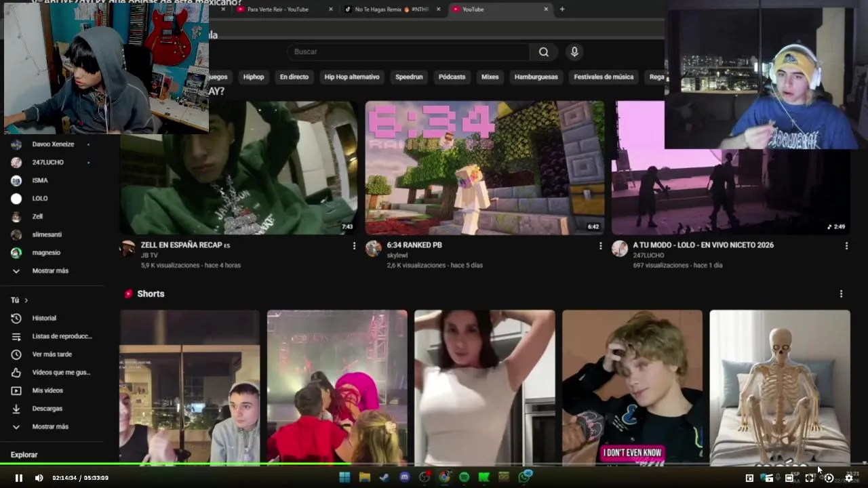Open the skeleton Short thumbnail

(x=780, y=388)
